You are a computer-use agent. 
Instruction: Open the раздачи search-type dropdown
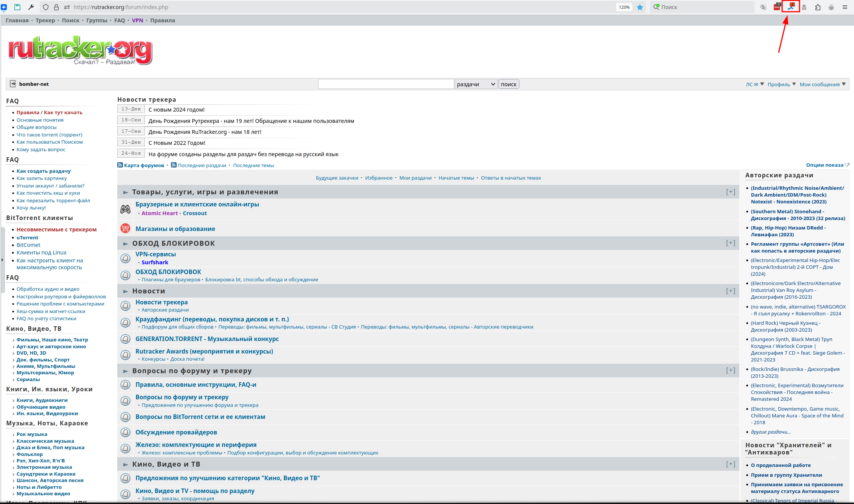(x=476, y=84)
